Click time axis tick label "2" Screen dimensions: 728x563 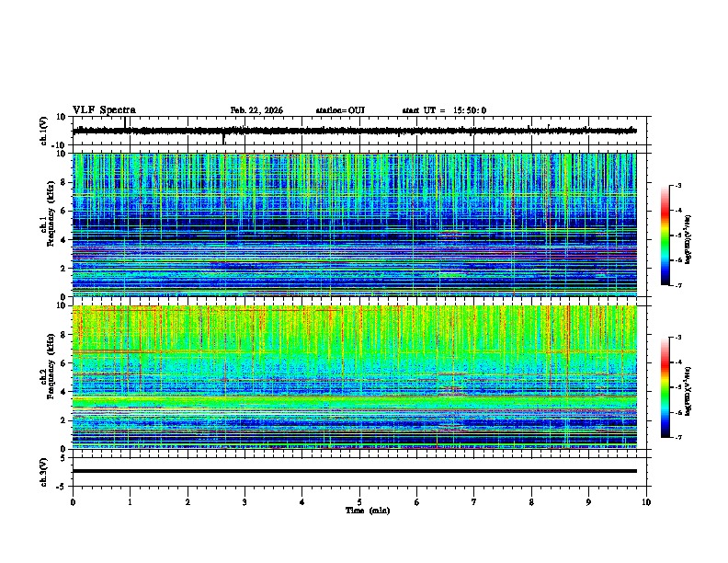(x=188, y=502)
